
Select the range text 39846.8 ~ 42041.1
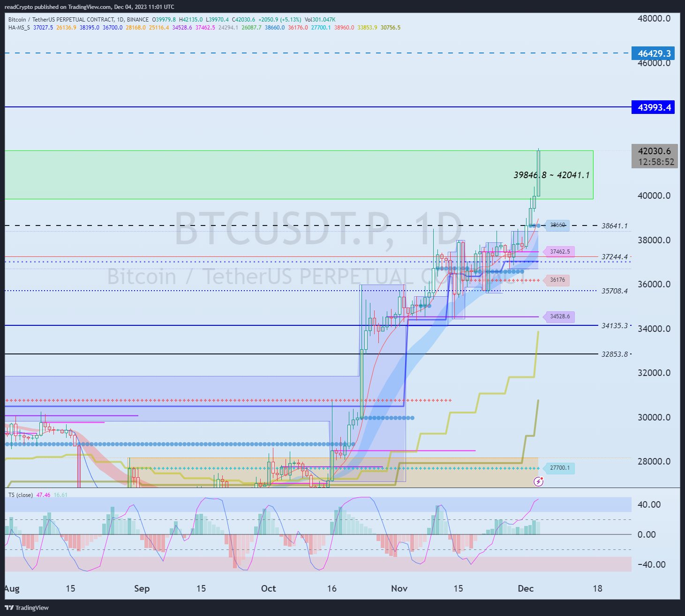pyautogui.click(x=551, y=175)
